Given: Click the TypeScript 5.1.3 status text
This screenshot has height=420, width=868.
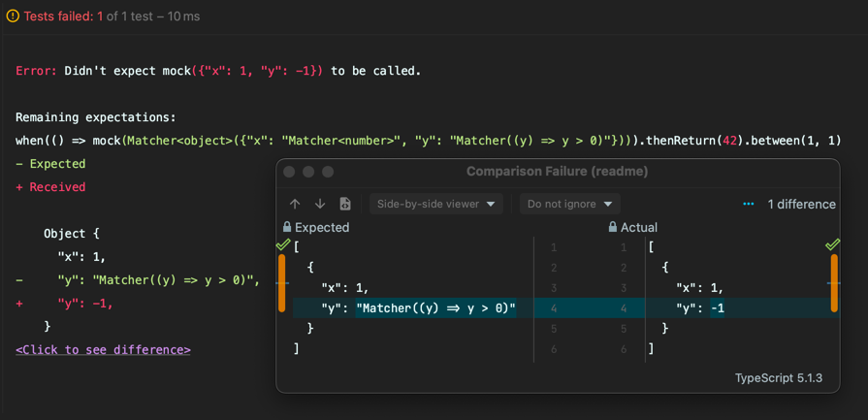Looking at the screenshot, I should (x=779, y=378).
